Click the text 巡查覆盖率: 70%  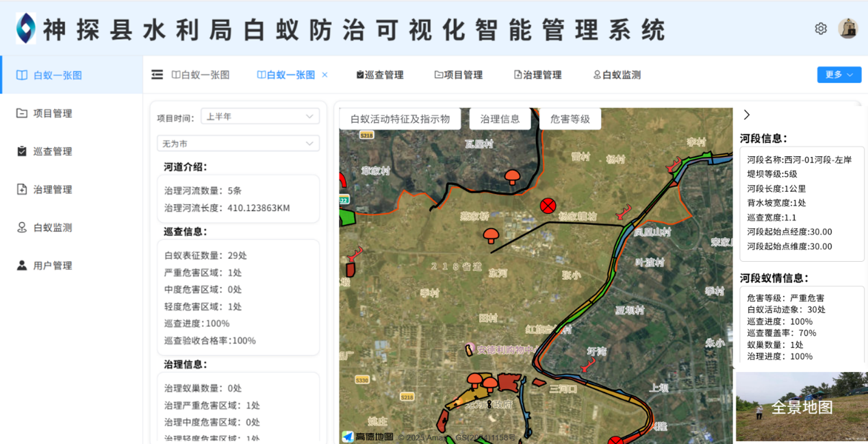(782, 333)
